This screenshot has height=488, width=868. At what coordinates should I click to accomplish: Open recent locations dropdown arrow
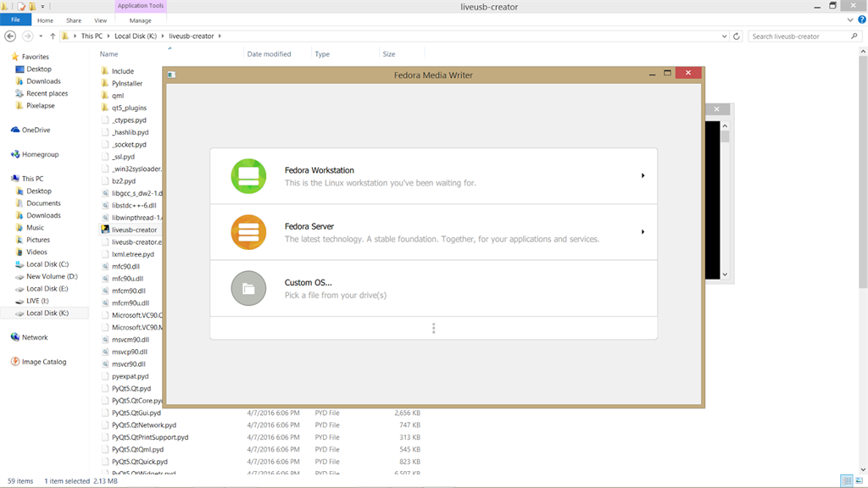click(x=41, y=36)
